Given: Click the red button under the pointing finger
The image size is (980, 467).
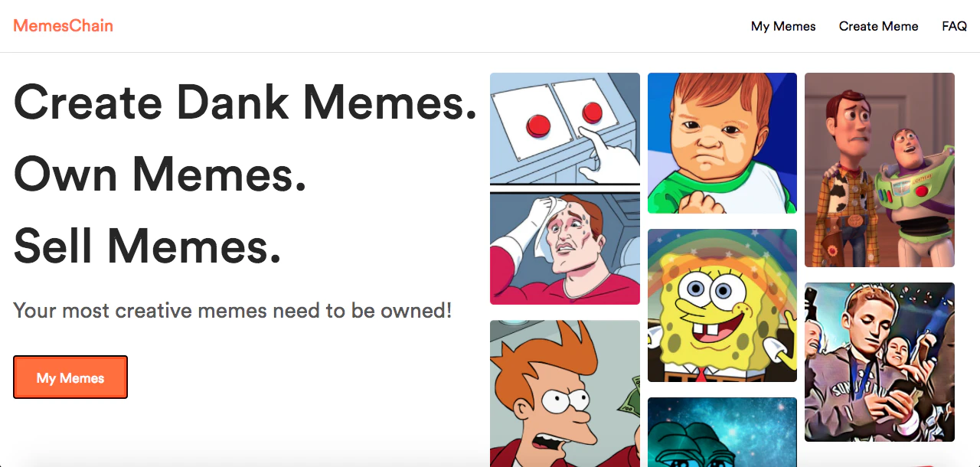Looking at the screenshot, I should point(592,113).
